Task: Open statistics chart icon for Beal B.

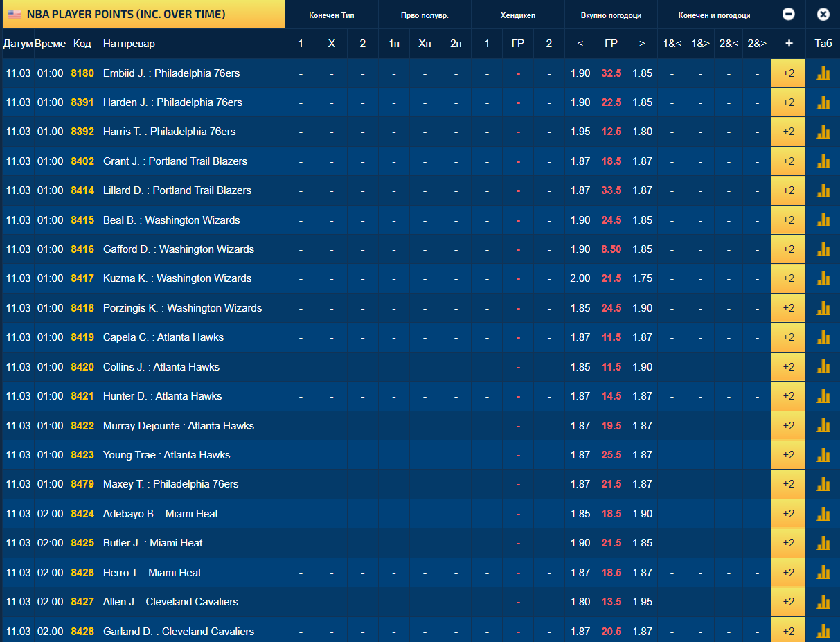Action: click(x=823, y=220)
